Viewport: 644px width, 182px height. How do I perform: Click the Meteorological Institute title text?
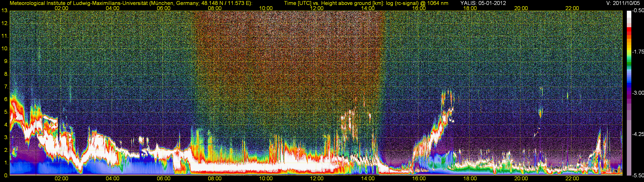(x=131, y=3)
